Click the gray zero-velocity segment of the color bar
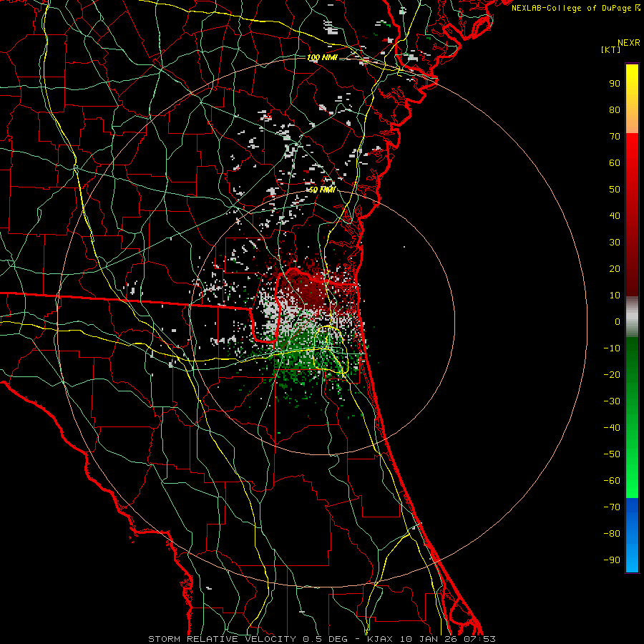Screen dimensions: 644x644 coord(632,317)
